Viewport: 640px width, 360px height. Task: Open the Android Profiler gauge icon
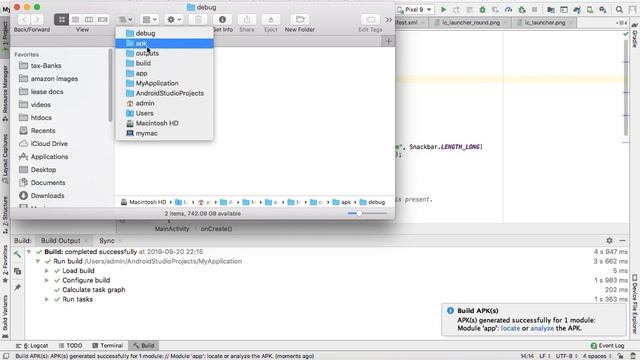point(508,9)
